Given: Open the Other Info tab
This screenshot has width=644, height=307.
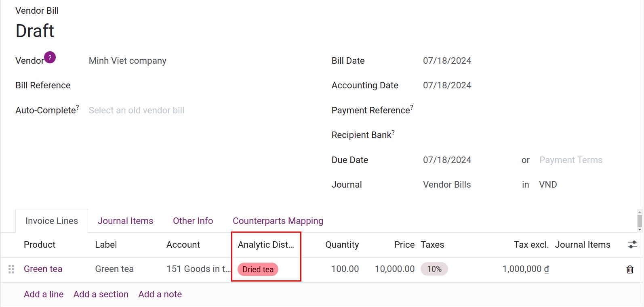Looking at the screenshot, I should pyautogui.click(x=193, y=221).
